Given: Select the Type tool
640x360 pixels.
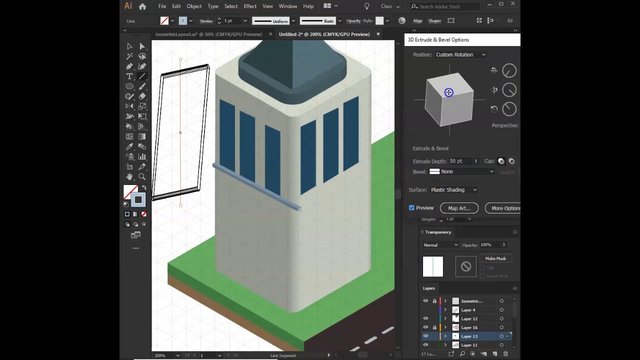Looking at the screenshot, I should 129,76.
